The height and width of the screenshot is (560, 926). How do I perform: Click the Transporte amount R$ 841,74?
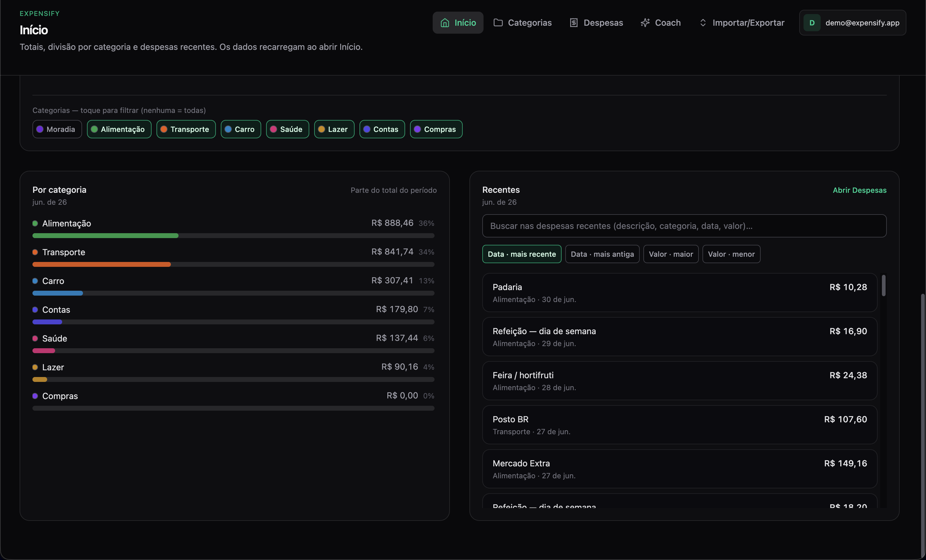pos(392,252)
